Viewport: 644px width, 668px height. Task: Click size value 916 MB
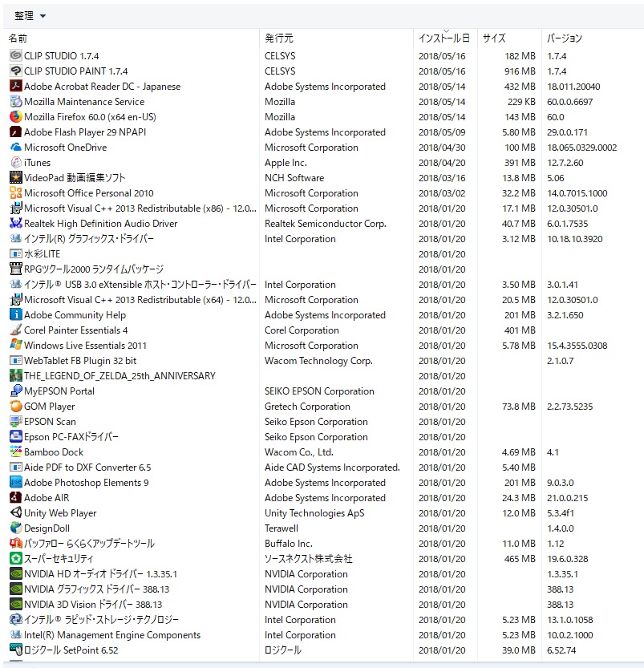click(x=520, y=71)
